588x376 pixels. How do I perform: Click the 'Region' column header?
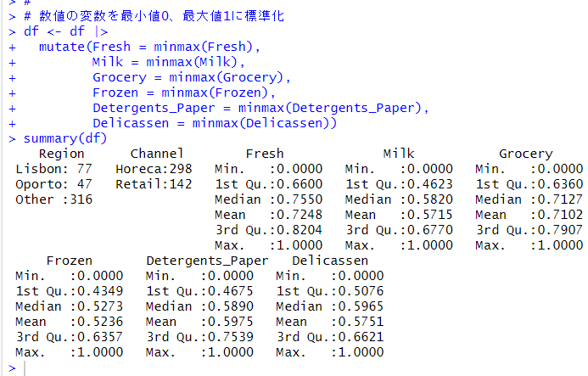(61, 154)
